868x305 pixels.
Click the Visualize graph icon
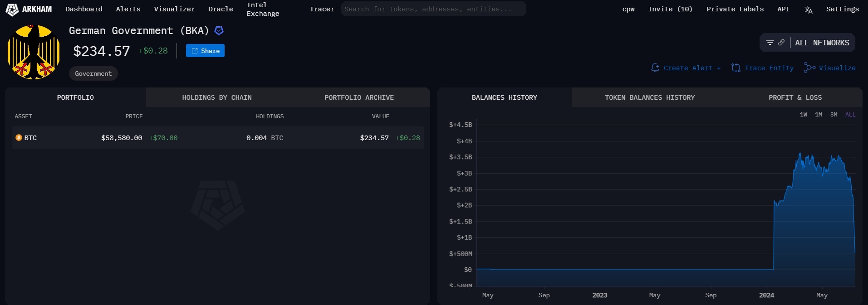(x=809, y=68)
